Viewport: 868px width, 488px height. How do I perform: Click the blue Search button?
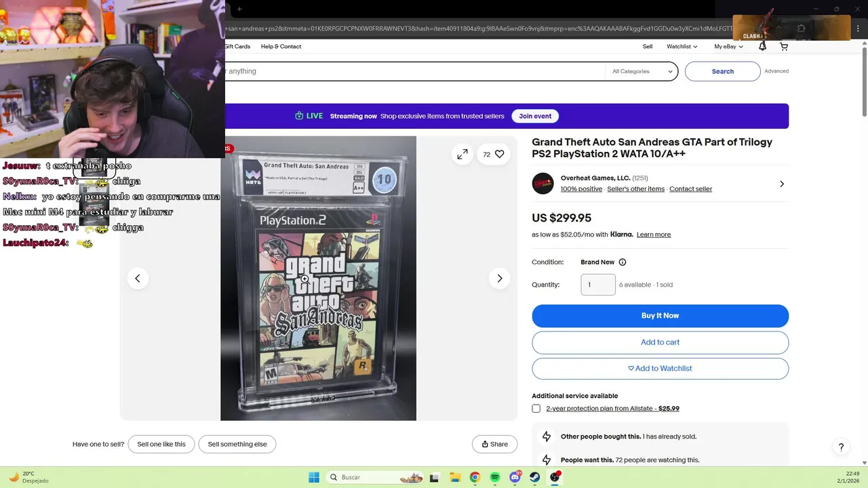click(723, 71)
